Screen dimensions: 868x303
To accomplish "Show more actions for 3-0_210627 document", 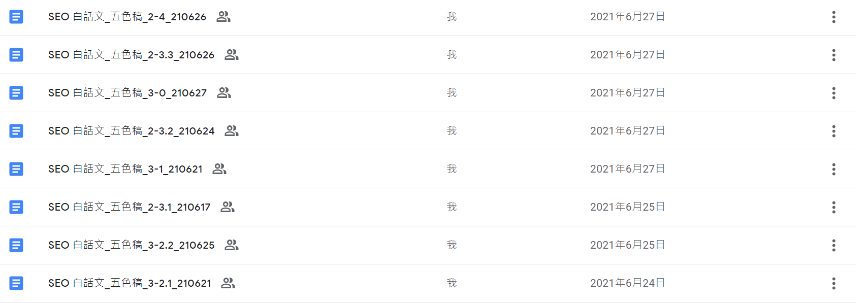I will point(833,93).
